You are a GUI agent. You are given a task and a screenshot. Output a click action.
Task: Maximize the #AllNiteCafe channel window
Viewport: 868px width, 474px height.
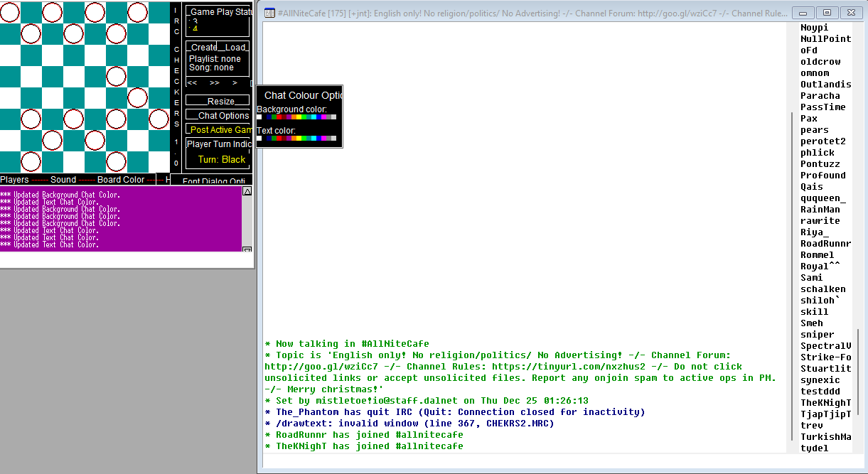827,13
